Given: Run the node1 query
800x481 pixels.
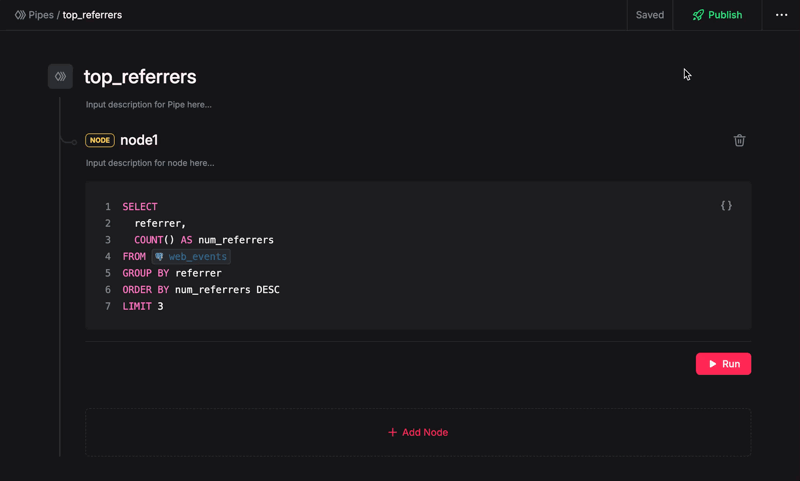Looking at the screenshot, I should tap(723, 364).
